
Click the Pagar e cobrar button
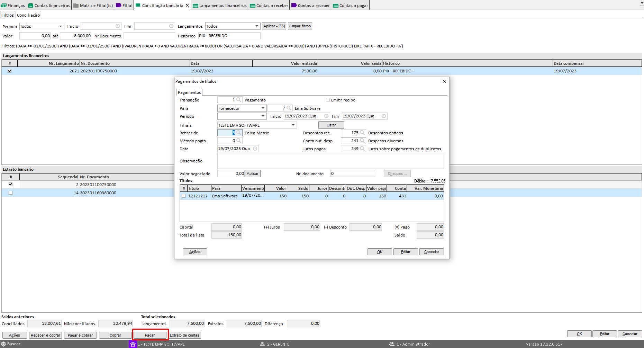[80, 335]
